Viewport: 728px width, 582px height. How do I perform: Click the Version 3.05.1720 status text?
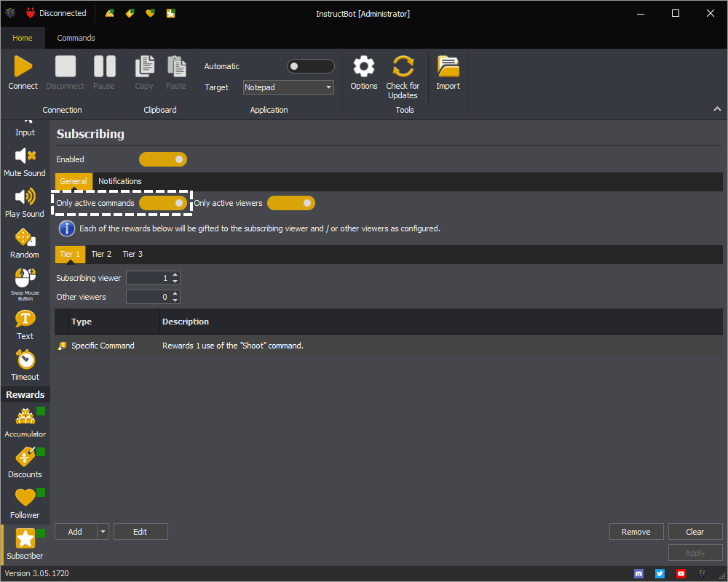coord(37,574)
